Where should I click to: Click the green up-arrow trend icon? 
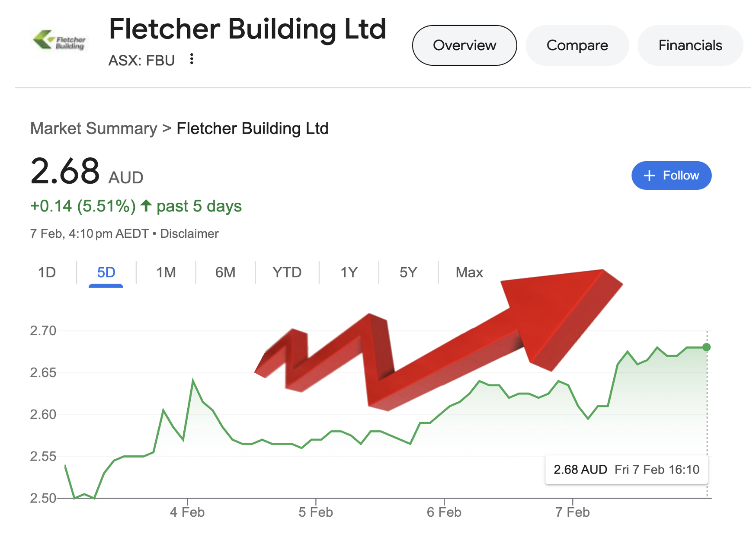pyautogui.click(x=146, y=206)
